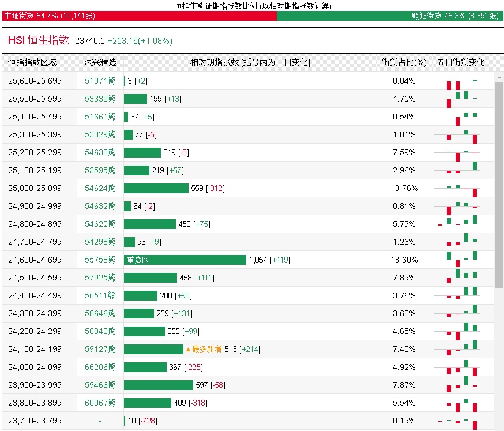Click the five-day chart for 24,600-24,699
Viewport: 504px width, 431px height.
pyautogui.click(x=457, y=259)
